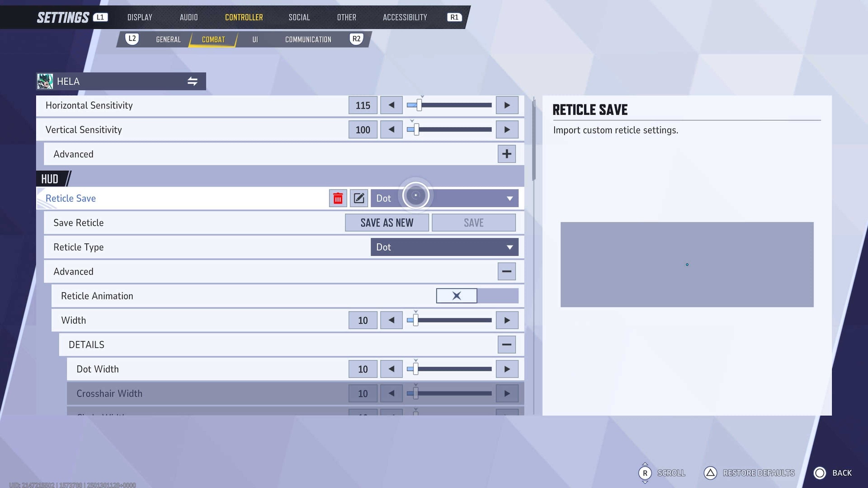Click the swap/transfer character icon
Screen dimensions: 868x488
coord(193,81)
